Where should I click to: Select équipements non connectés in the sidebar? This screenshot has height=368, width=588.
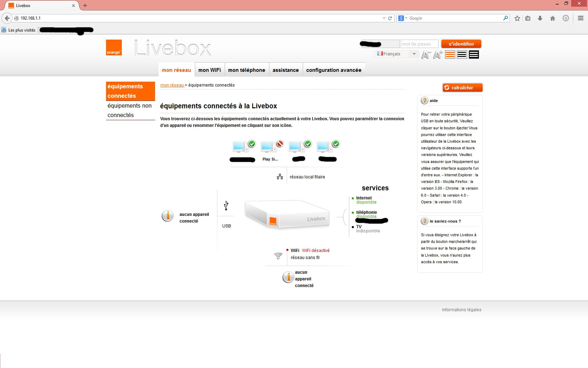point(130,110)
